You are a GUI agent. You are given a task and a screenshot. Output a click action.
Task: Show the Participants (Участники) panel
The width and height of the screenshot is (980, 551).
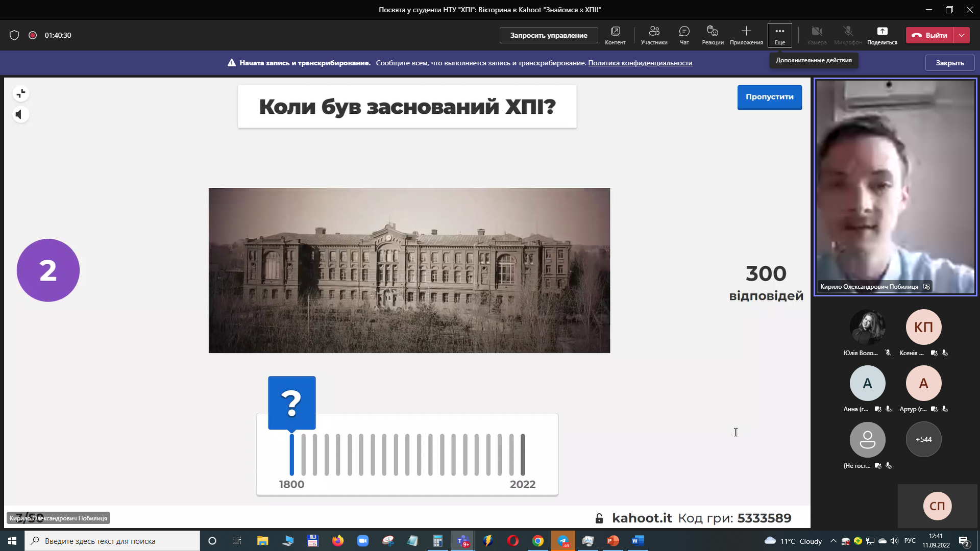654,35
